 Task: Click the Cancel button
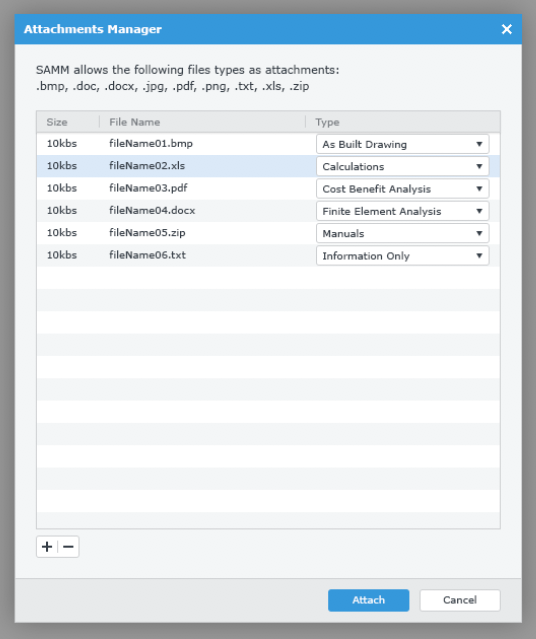coord(460,600)
